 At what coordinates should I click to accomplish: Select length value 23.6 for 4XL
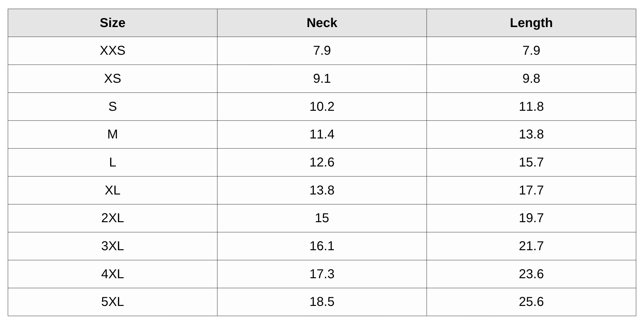click(x=531, y=274)
